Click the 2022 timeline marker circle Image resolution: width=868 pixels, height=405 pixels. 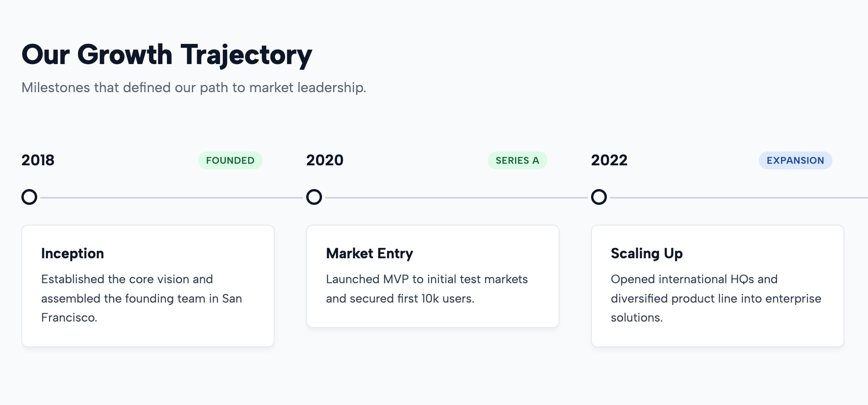[599, 197]
